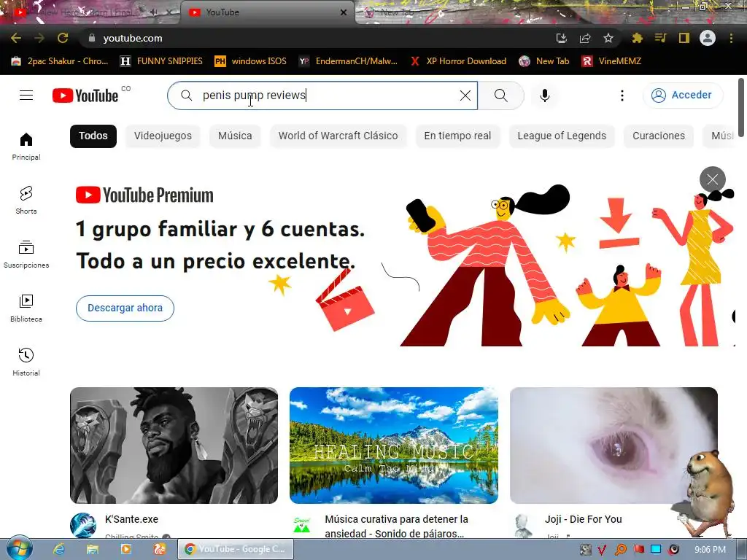Click the install app icon in address bar
The height and width of the screenshot is (560, 747).
point(562,38)
